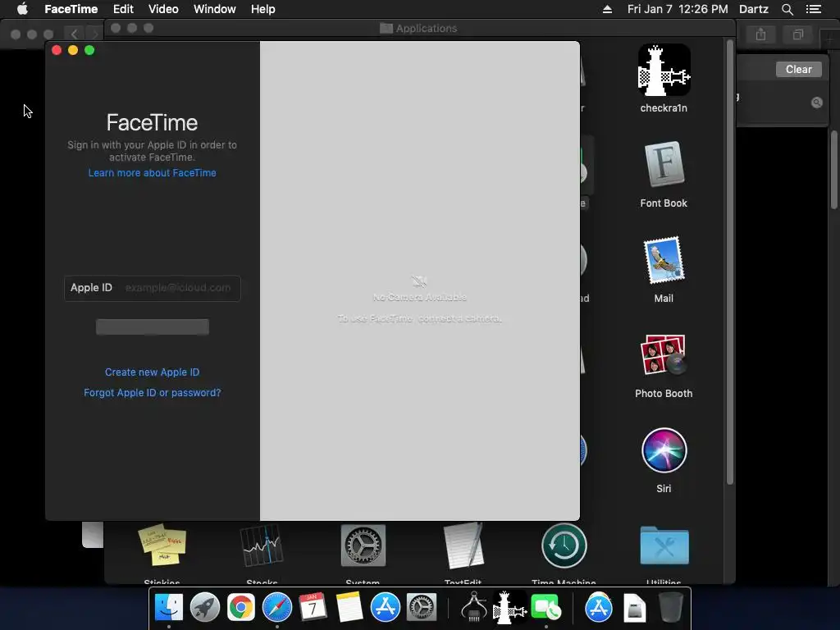Click green zoom button on FaceTime
The width and height of the screenshot is (840, 630).
(x=89, y=50)
